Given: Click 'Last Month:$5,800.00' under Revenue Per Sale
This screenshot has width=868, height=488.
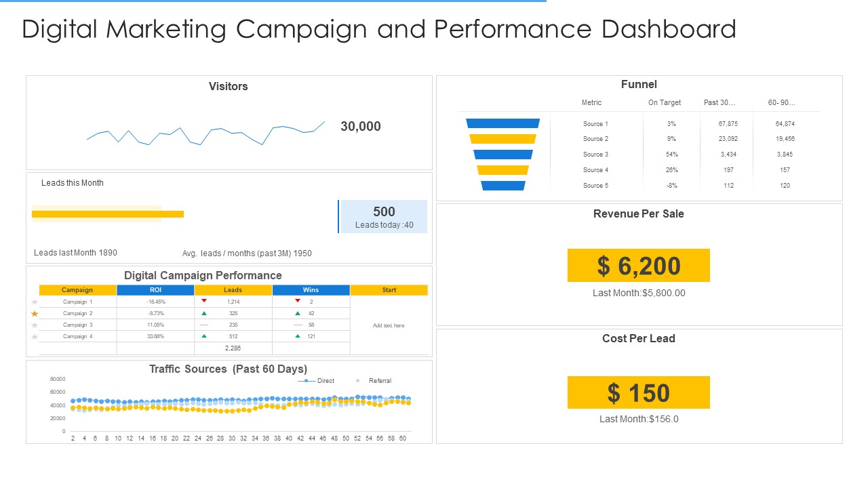Looking at the screenshot, I should tap(639, 293).
